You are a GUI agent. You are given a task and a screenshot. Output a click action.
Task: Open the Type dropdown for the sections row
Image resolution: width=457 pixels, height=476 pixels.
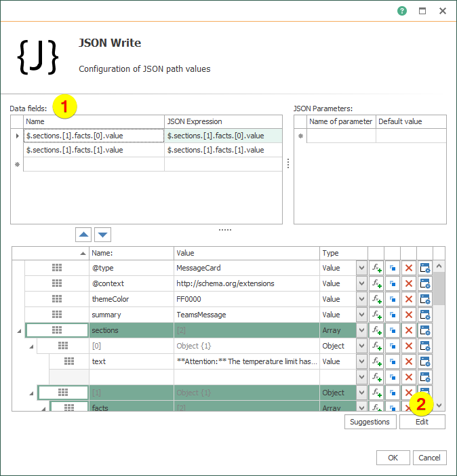click(x=361, y=330)
